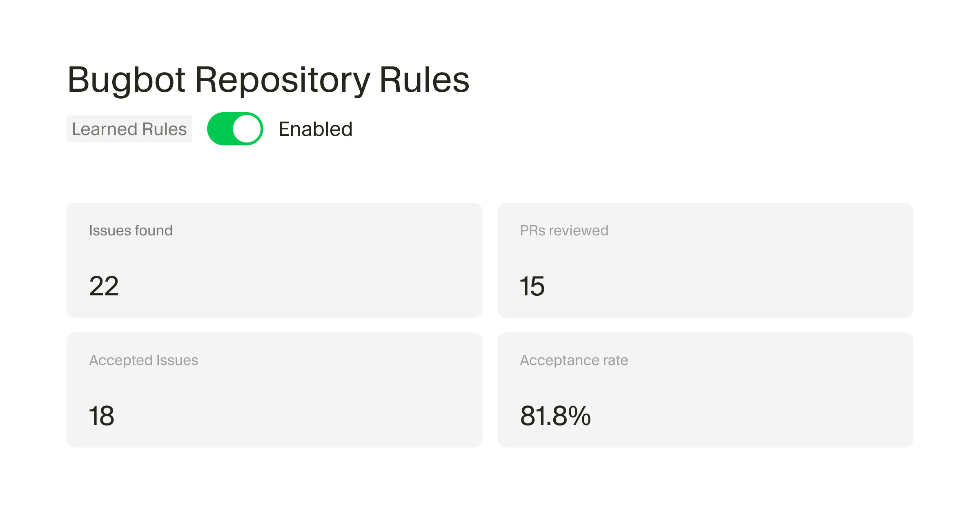The width and height of the screenshot is (980, 514).
Task: Click the "Bugbot" word in the heading
Action: coord(127,80)
